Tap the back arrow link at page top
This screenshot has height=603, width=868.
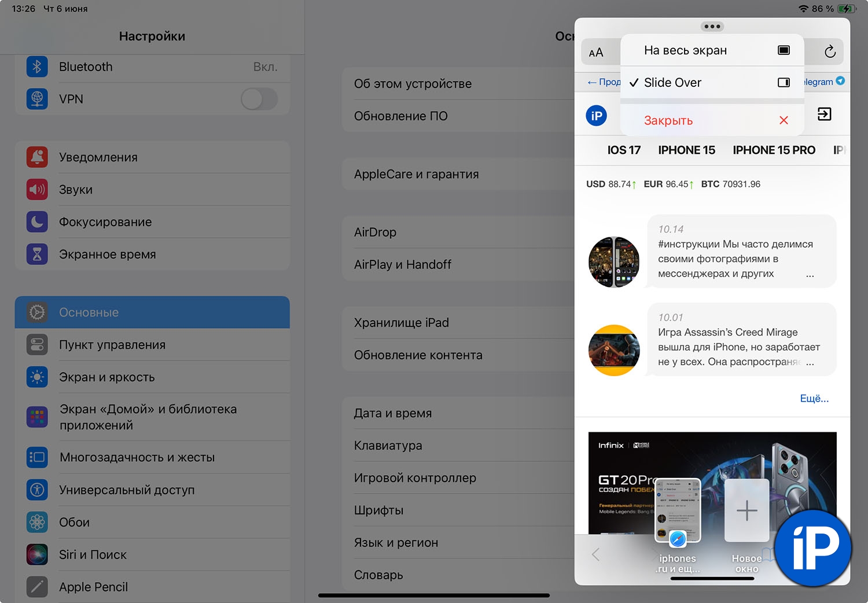point(604,82)
